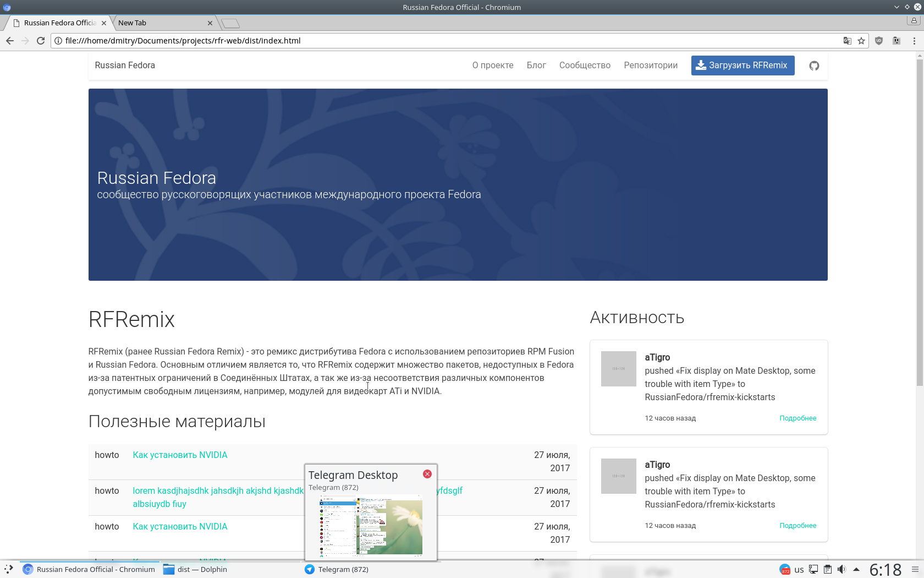Viewport: 924px width, 578px height.
Task: Open the О проекте menu item
Action: coord(493,66)
